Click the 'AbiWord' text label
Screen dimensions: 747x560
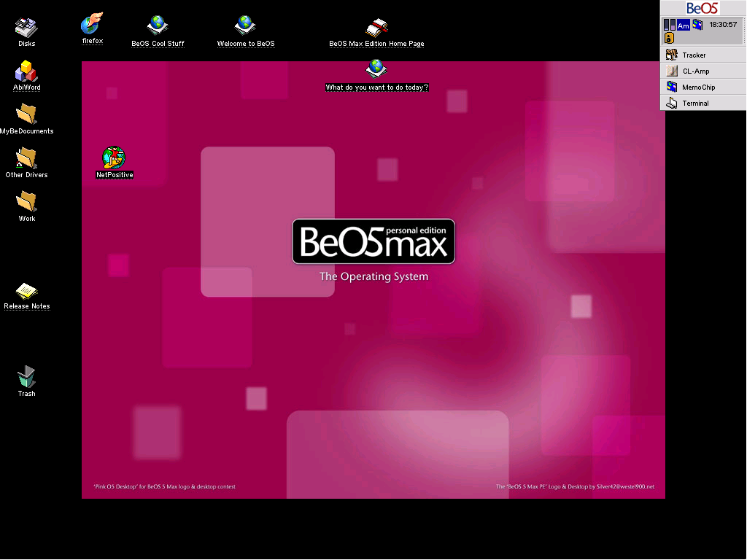pos(27,87)
